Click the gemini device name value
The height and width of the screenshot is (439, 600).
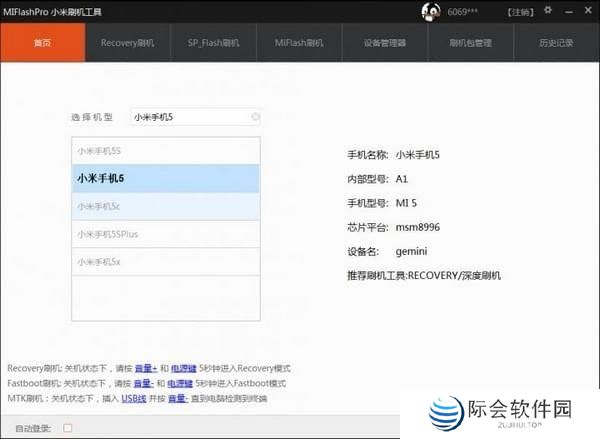pos(411,252)
